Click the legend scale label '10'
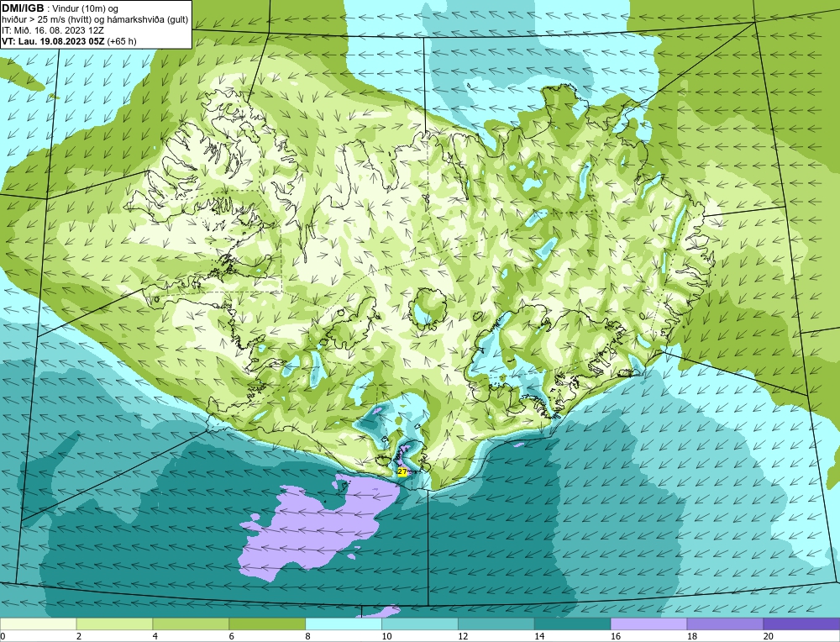Image resolution: width=840 pixels, height=642 pixels. click(386, 636)
